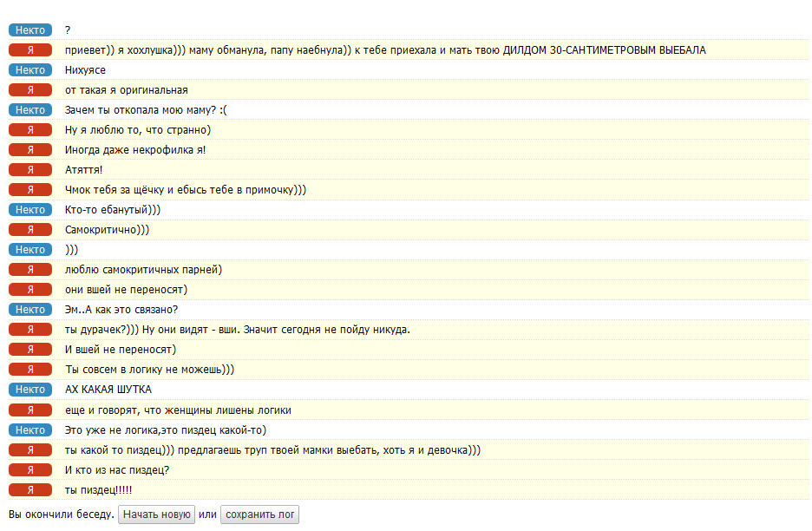
Task: Click the "Я" badge next to "Атяття!"
Action: click(30, 170)
